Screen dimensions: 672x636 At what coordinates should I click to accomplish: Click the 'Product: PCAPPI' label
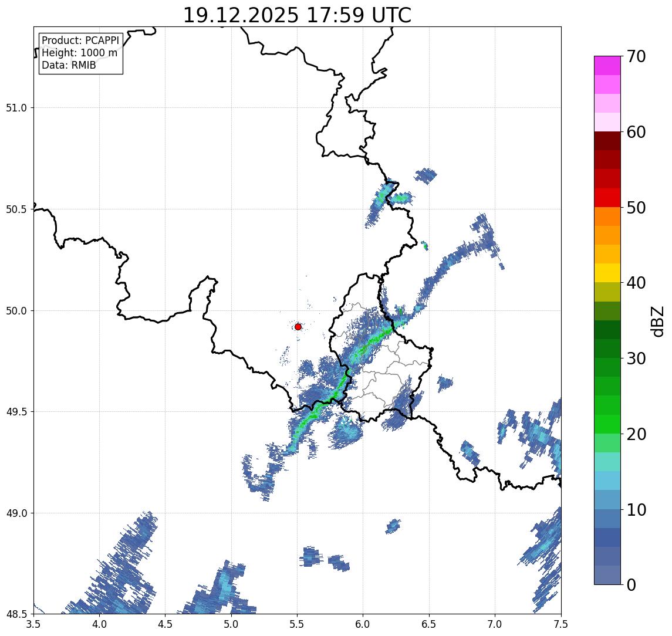[x=80, y=40]
